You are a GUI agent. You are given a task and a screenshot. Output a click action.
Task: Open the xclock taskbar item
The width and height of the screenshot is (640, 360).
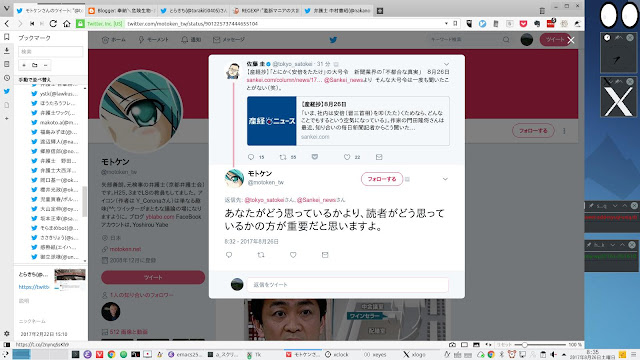click(337, 355)
